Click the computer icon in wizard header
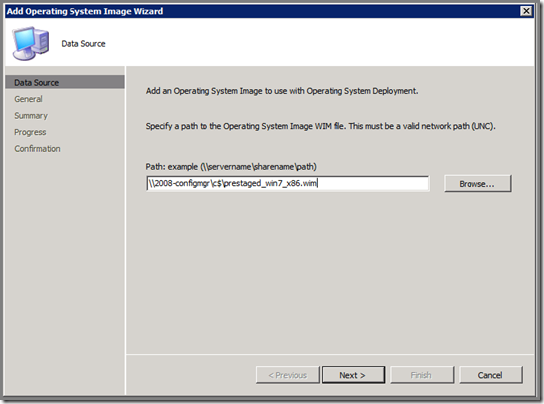Viewport: 544px width, 404px height. (x=31, y=43)
